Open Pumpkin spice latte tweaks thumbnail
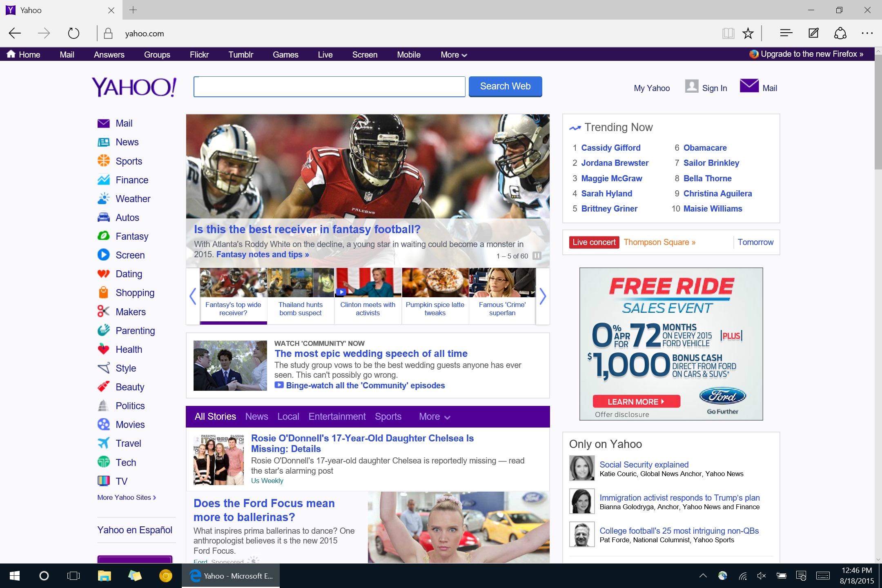 (435, 296)
